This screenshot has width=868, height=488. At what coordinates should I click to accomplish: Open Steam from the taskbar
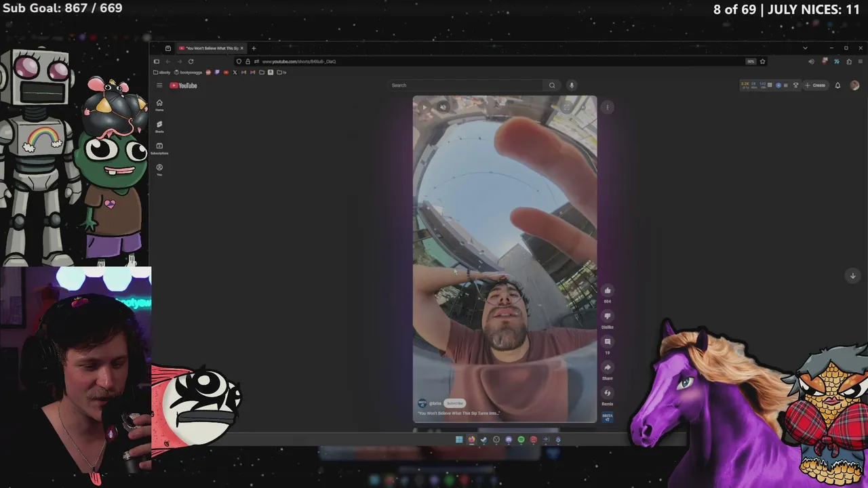pos(484,439)
